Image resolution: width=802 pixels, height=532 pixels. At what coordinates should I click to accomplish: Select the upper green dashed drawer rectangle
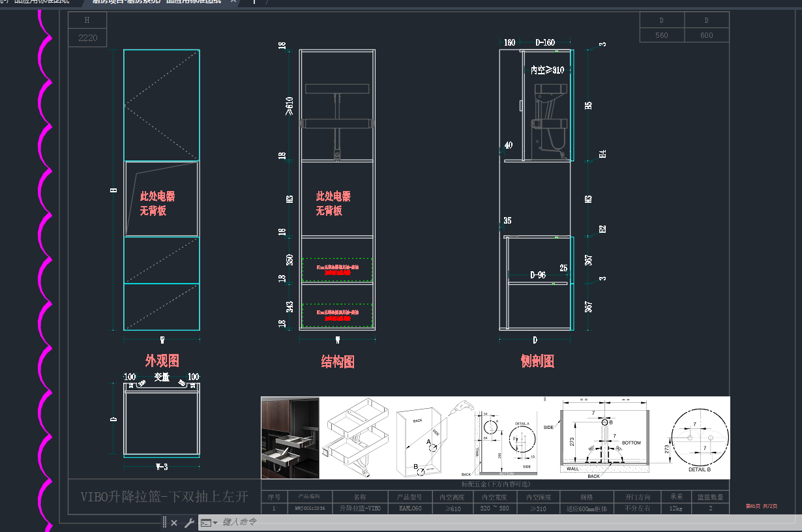337,270
